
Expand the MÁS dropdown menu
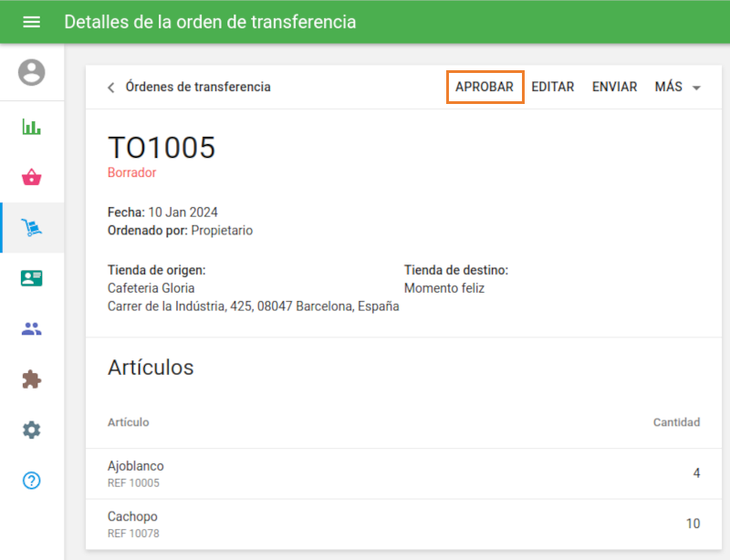coord(677,87)
